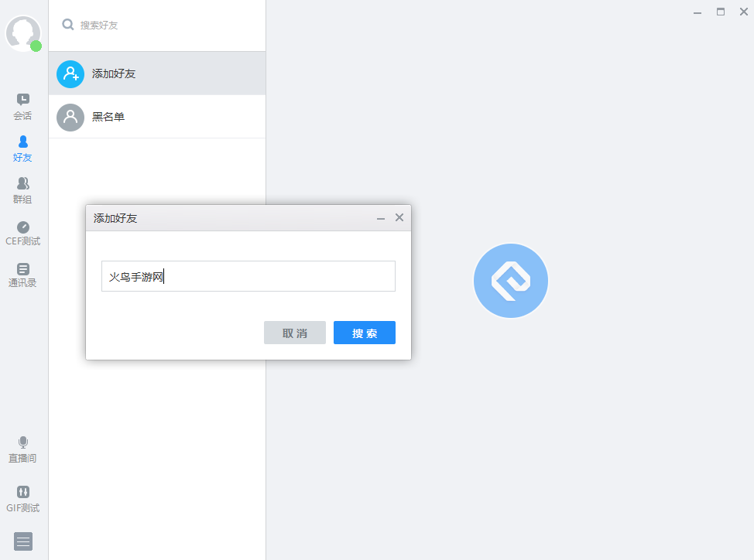Open the user profile avatar
This screenshot has width=754, height=560.
click(x=22, y=33)
